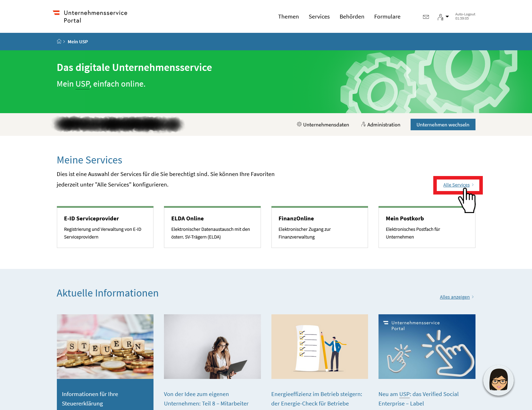Screen dimensions: 532x410
Task: Open Neu am USP Verified Social Enterprise article
Action: tap(419, 398)
